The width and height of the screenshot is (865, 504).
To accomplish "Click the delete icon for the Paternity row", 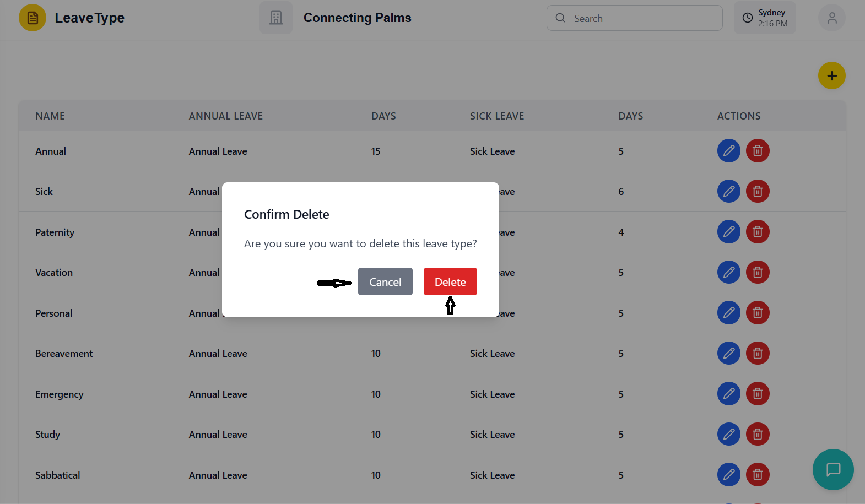I will click(758, 231).
